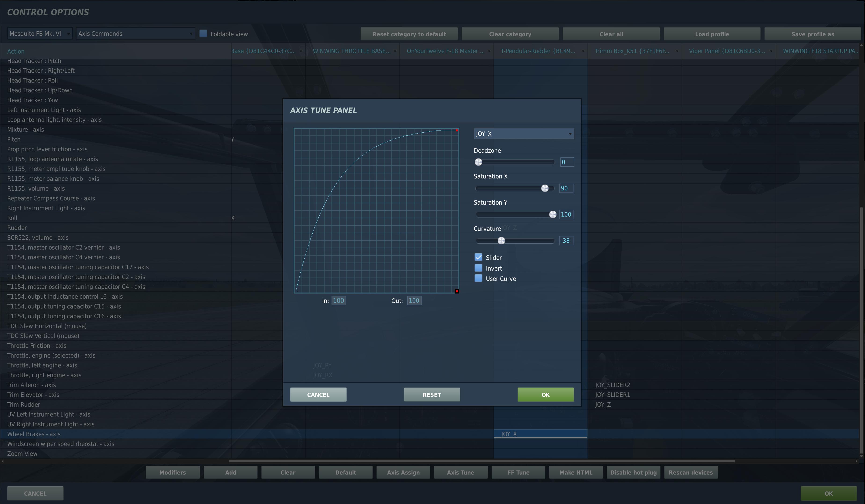Click the Default button
This screenshot has width=865, height=504.
click(x=345, y=472)
